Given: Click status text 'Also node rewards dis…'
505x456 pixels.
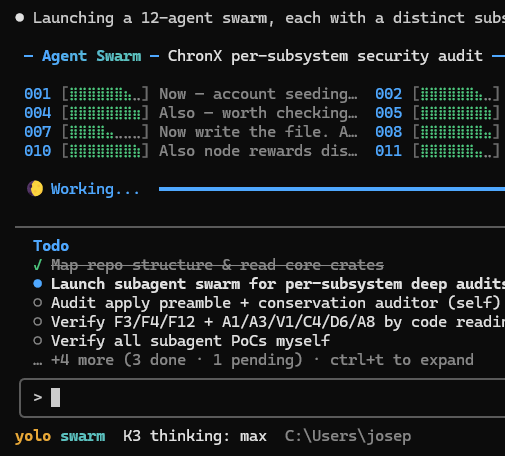Looking at the screenshot, I should (x=258, y=151).
